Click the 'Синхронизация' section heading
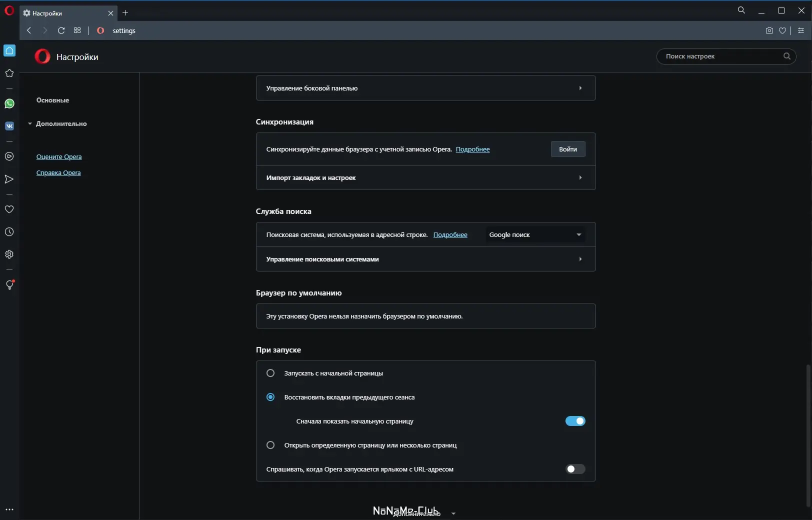 284,122
